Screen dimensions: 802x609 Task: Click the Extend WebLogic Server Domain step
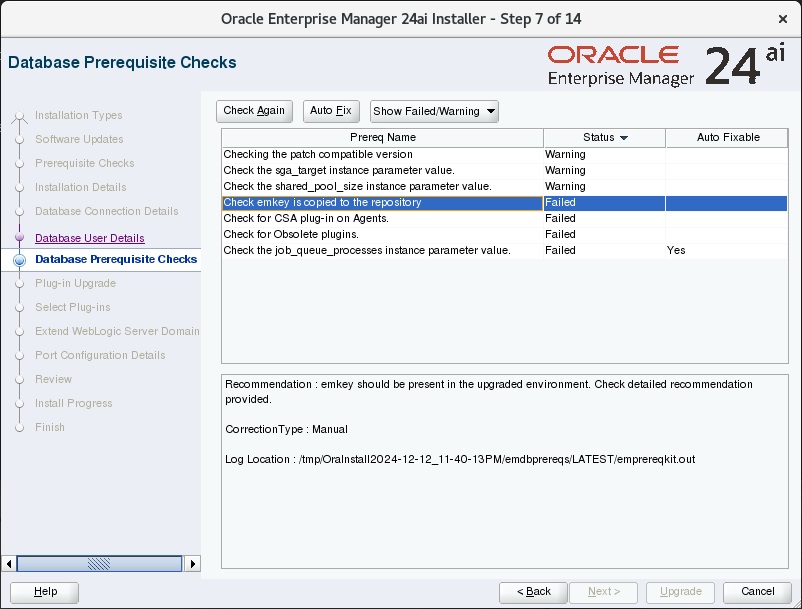click(117, 332)
